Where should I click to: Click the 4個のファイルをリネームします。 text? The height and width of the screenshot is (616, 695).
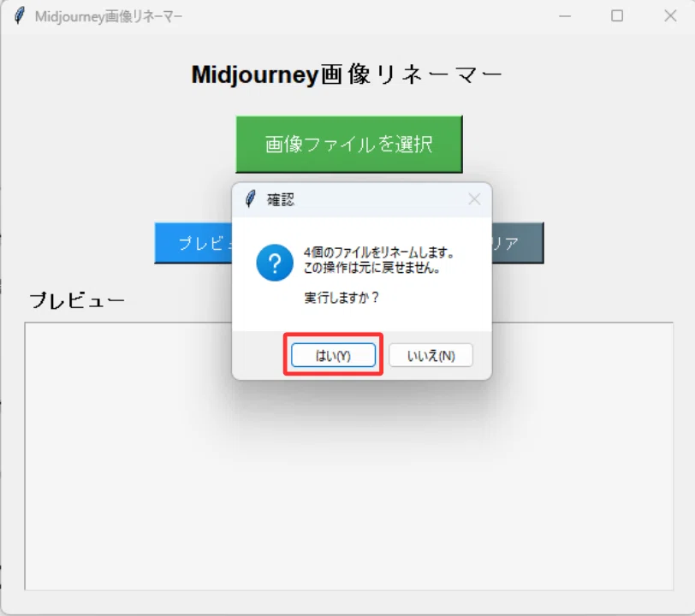(x=379, y=252)
